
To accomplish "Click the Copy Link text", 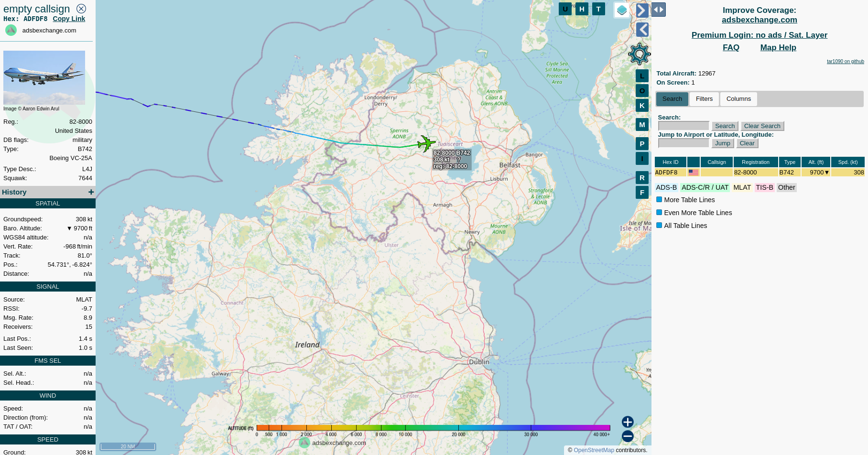I will 69,19.
